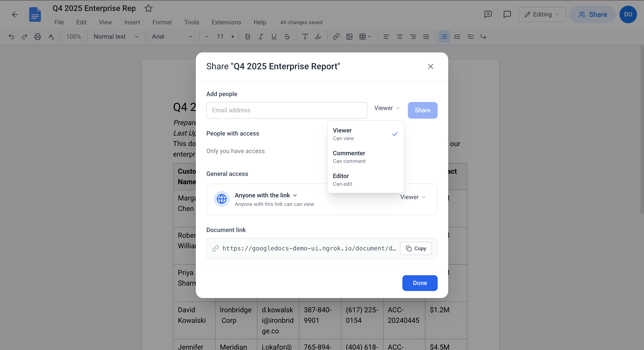Viewport: 644px width, 350px height.
Task: Click the Print icon
Action: (37, 37)
